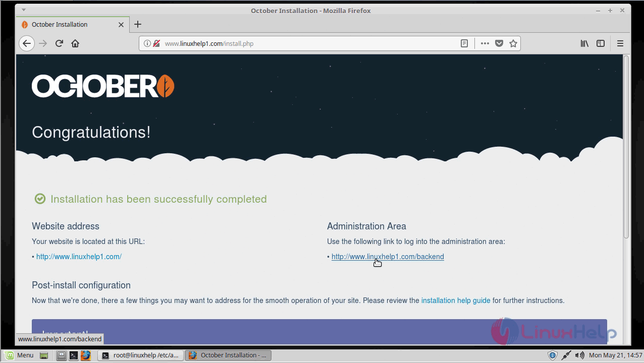The image size is (644, 363).
Task: Click the October logo
Action: coord(103,86)
